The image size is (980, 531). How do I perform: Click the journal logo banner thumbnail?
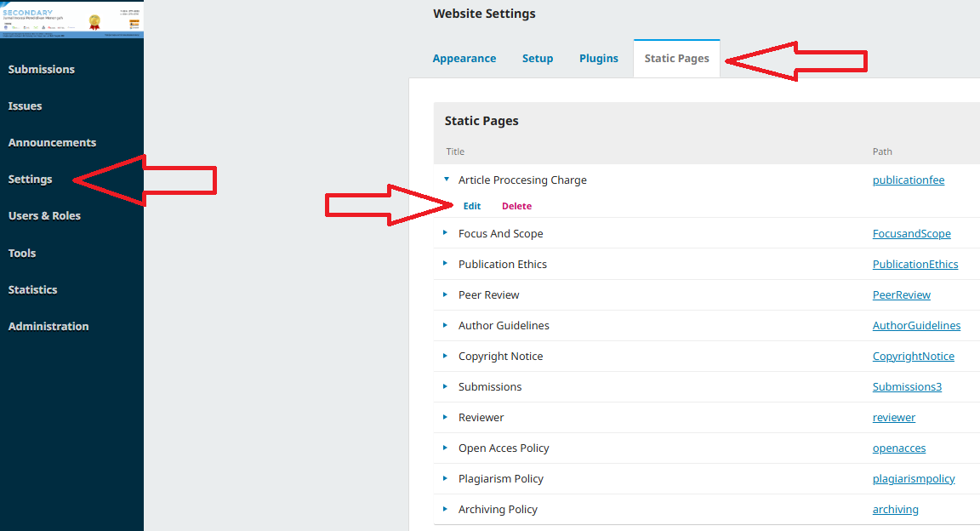(71, 20)
